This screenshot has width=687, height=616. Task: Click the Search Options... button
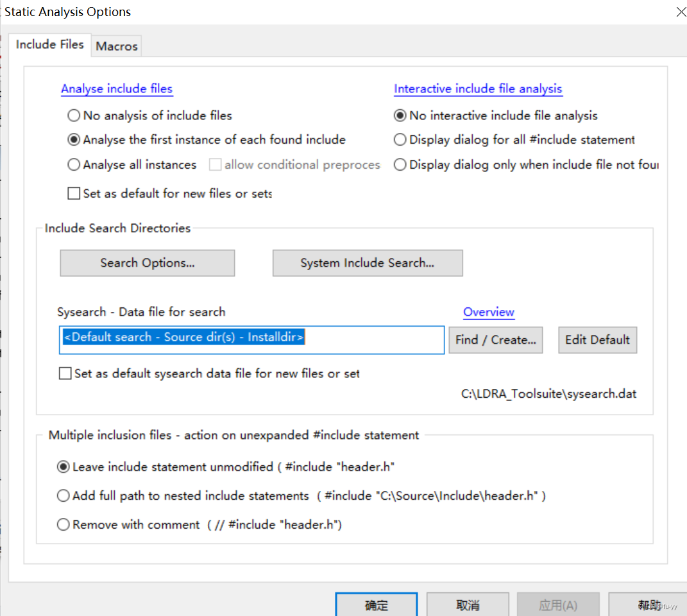pyautogui.click(x=148, y=263)
